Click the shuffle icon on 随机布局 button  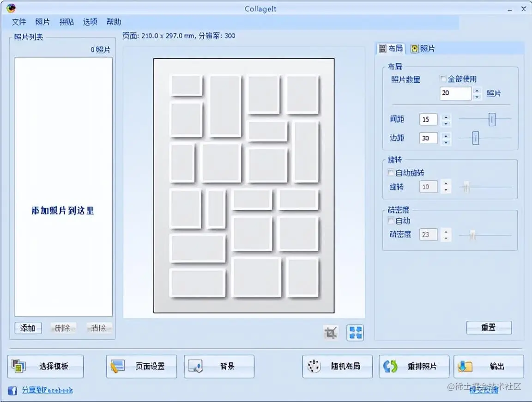[x=314, y=366]
